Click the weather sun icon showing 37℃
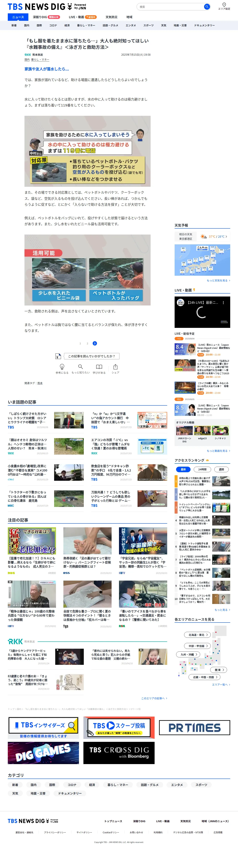238x868 pixels. [x=203, y=237]
